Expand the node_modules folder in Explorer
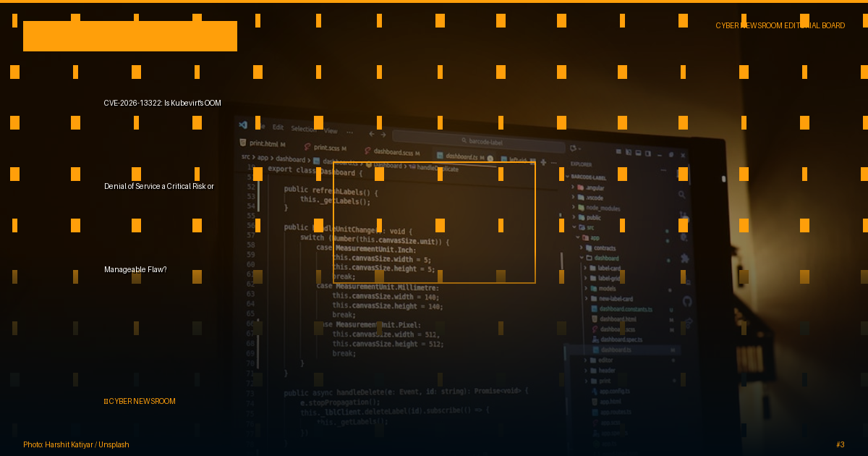The height and width of the screenshot is (456, 868). click(596, 208)
